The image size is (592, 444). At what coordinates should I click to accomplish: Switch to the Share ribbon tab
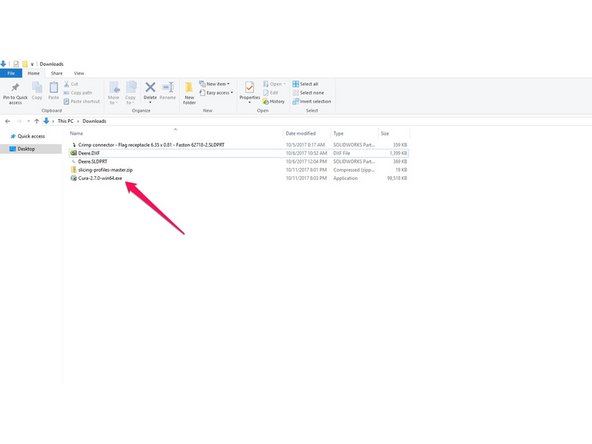pyautogui.click(x=57, y=73)
